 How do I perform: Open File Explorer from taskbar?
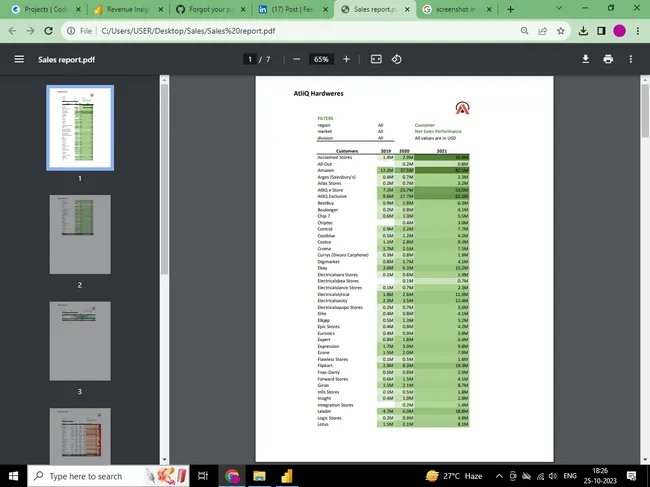pyautogui.click(x=260, y=476)
